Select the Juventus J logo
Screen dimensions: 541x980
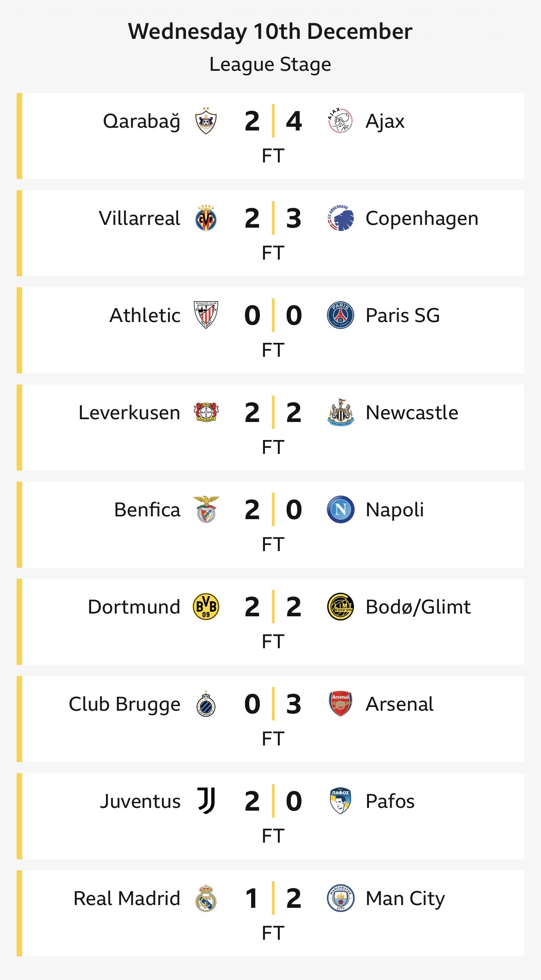point(206,801)
